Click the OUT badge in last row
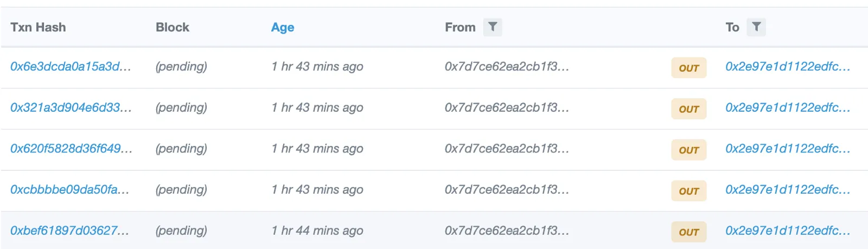Viewport: 868px width, 249px height. [x=688, y=232]
